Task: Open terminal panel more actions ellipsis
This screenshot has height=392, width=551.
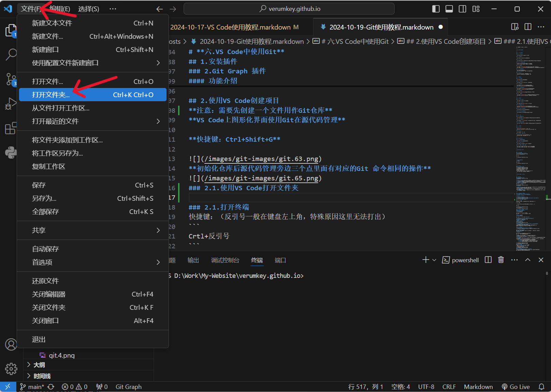Action: [x=515, y=260]
